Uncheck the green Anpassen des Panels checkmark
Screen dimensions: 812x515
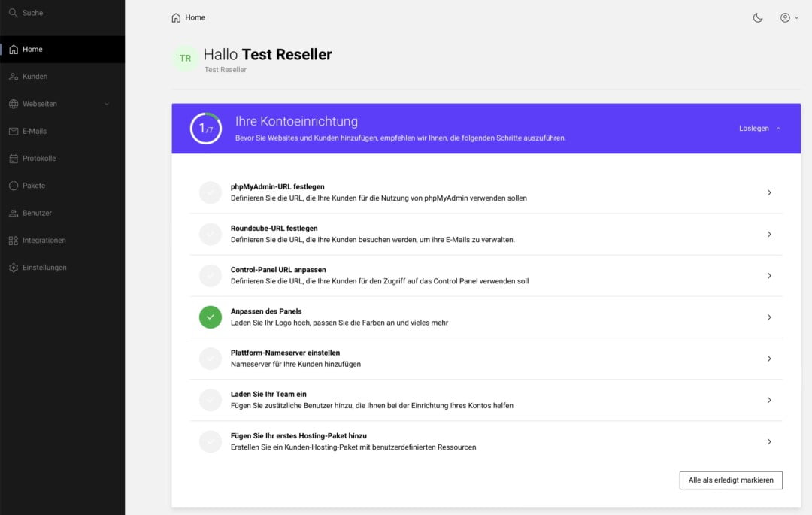pos(211,317)
